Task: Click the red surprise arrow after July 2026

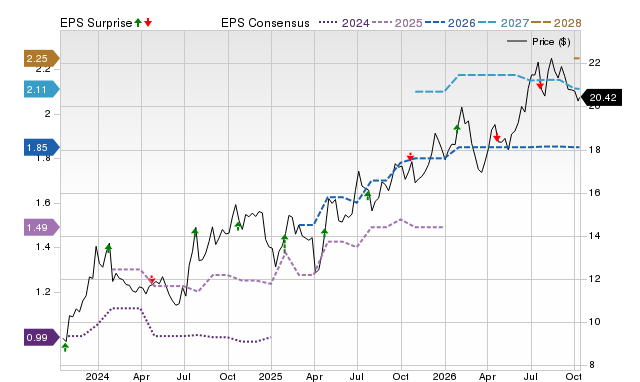Action: (540, 85)
